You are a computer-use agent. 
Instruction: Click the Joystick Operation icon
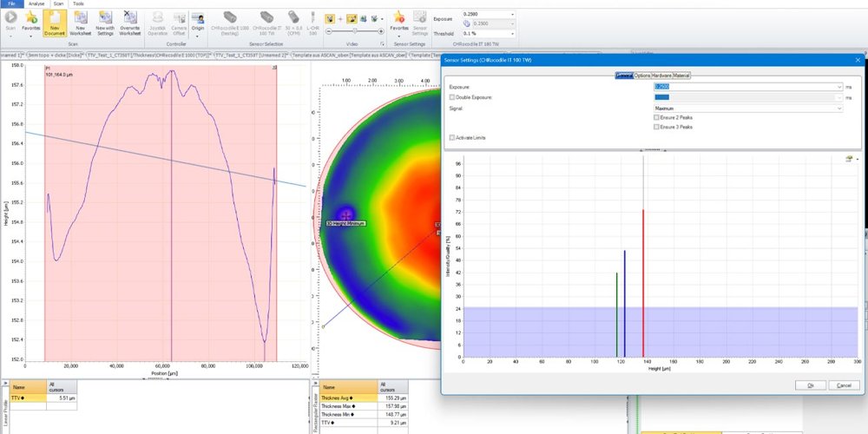point(158,17)
